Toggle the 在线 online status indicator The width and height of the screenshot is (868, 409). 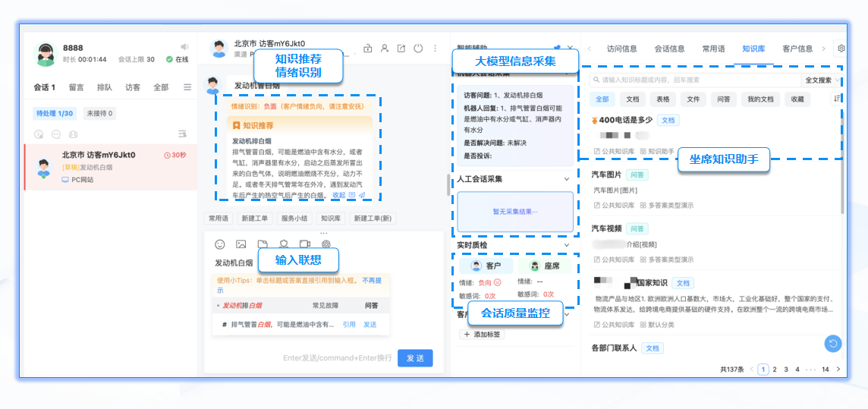(178, 59)
